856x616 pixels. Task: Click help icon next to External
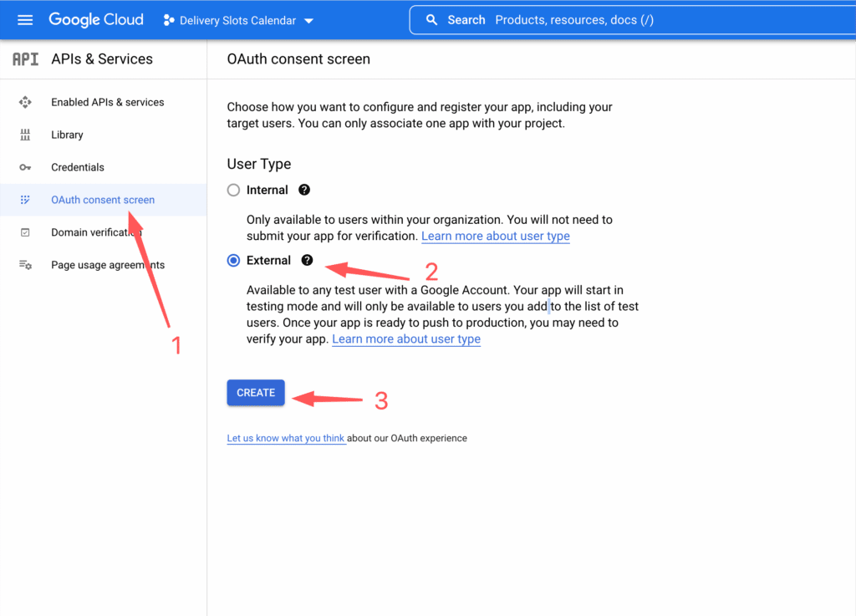pyautogui.click(x=308, y=260)
